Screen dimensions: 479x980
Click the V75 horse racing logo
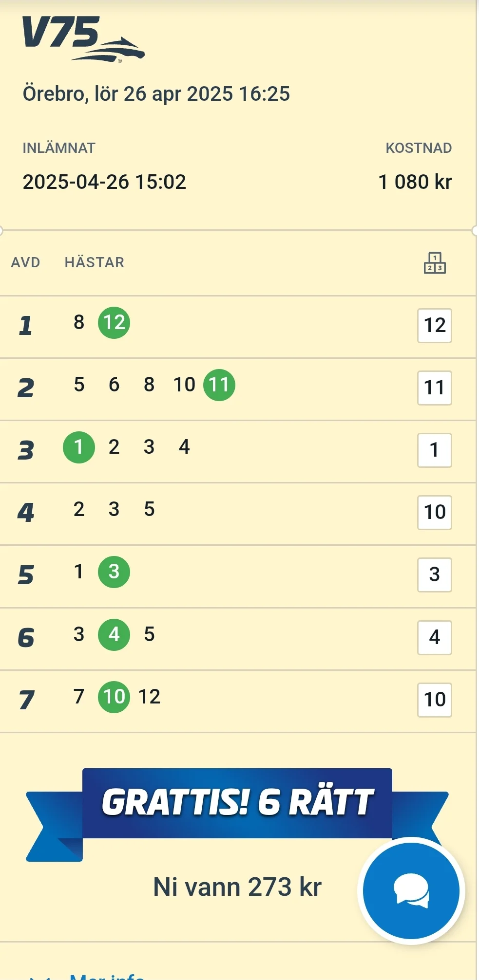83,39
